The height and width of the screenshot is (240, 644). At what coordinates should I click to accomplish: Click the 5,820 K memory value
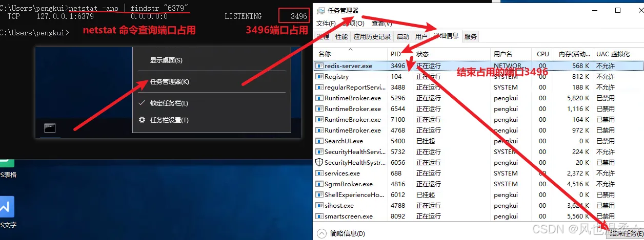(578, 98)
